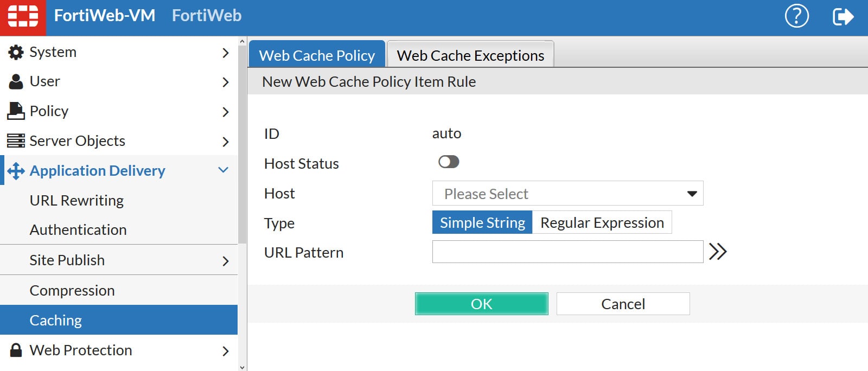Image resolution: width=868 pixels, height=371 pixels.
Task: Click the System gear icon
Action: tap(16, 53)
